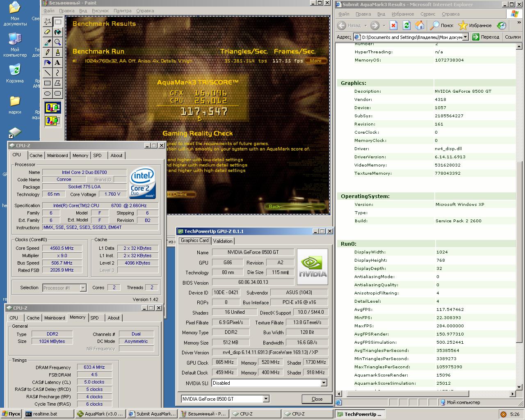525x420 pixels.
Task: Open the About tab in lower CPU-Z window
Action: pos(114,318)
